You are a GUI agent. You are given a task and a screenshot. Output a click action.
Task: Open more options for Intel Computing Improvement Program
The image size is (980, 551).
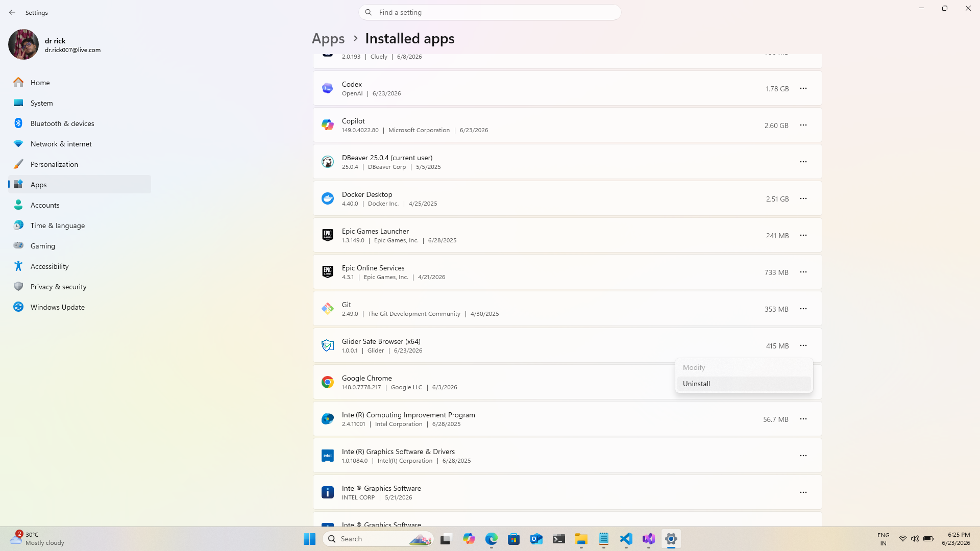(803, 419)
